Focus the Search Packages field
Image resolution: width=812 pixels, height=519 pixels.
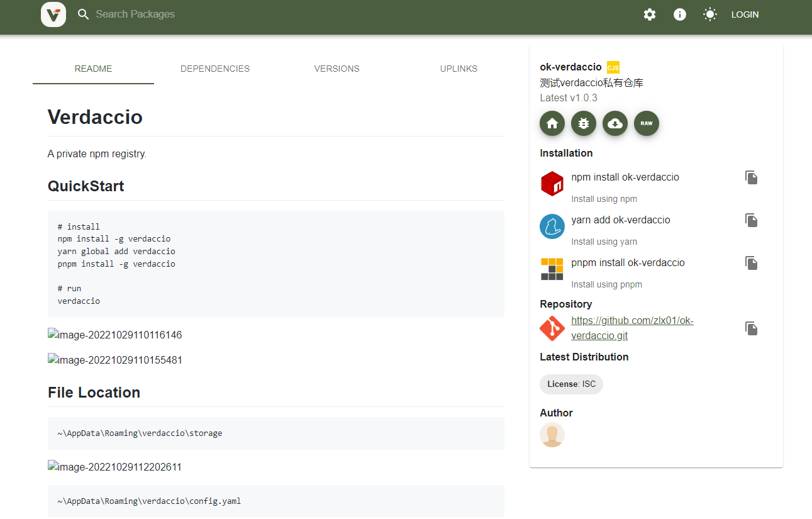pyautogui.click(x=135, y=14)
